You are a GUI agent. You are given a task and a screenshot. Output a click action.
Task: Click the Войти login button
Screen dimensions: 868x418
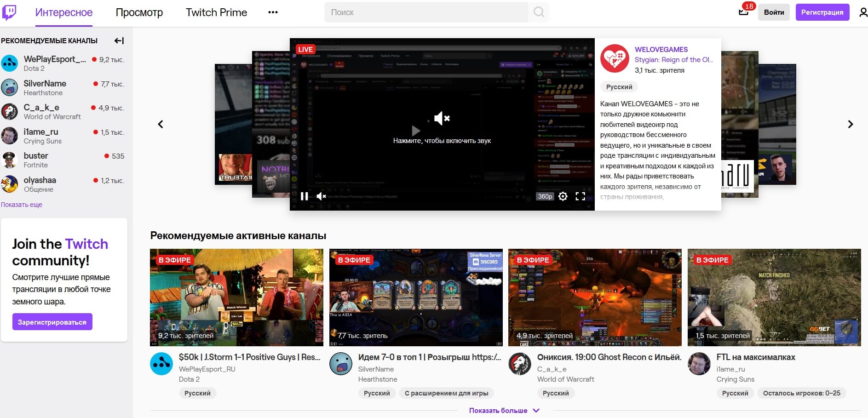point(774,12)
